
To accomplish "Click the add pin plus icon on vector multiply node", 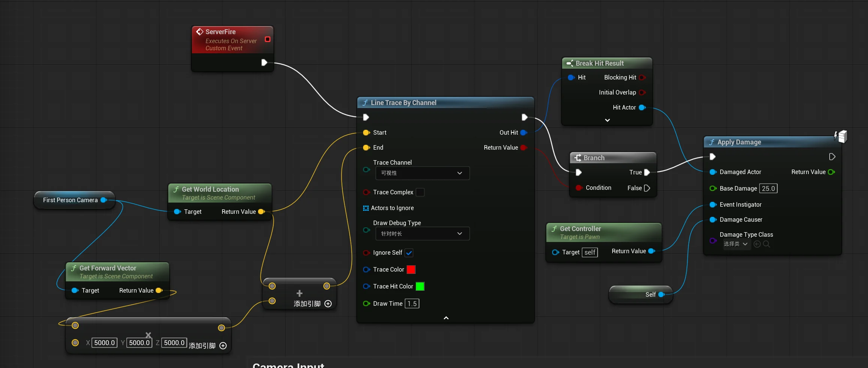I will pyautogui.click(x=223, y=345).
